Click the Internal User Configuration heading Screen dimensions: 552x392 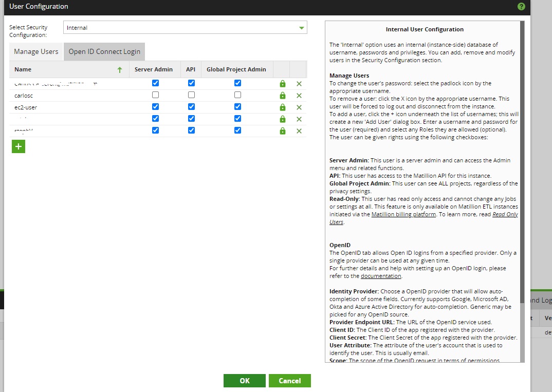tap(425, 29)
